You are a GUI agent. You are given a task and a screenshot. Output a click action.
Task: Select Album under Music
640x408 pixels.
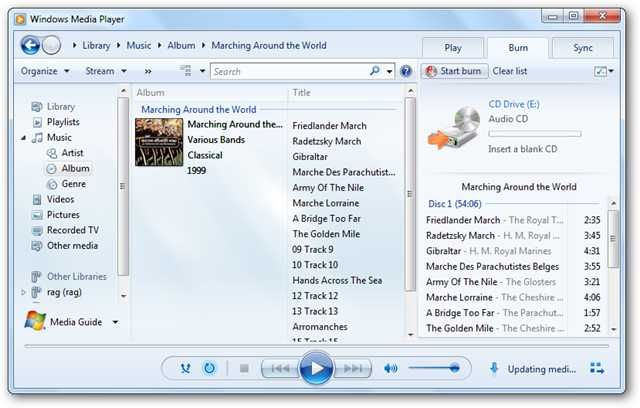coord(75,169)
